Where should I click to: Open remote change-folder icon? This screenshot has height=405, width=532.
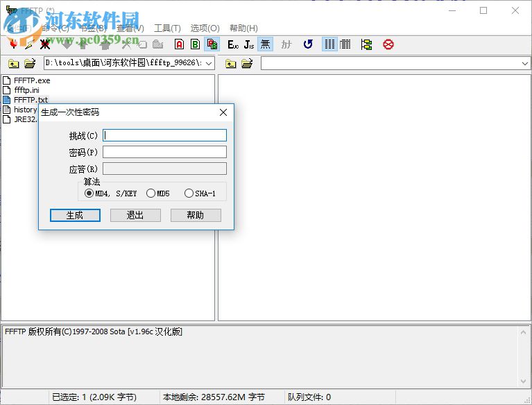click(247, 63)
